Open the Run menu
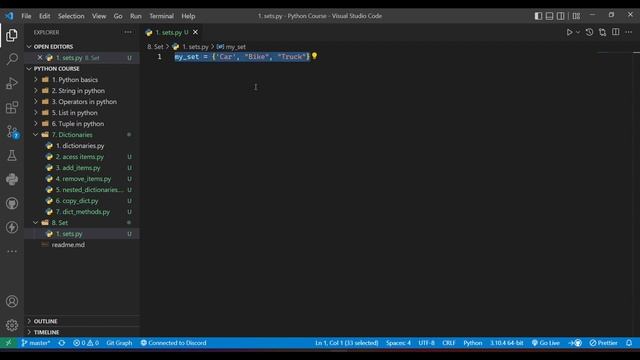Viewport: 640px width, 360px height. [x=136, y=16]
